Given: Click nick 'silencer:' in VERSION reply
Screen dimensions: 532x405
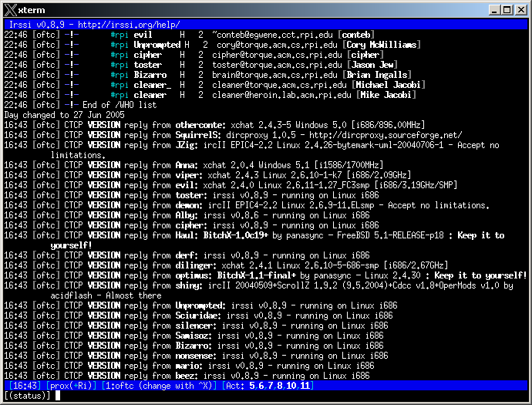Looking at the screenshot, I should click(196, 326).
